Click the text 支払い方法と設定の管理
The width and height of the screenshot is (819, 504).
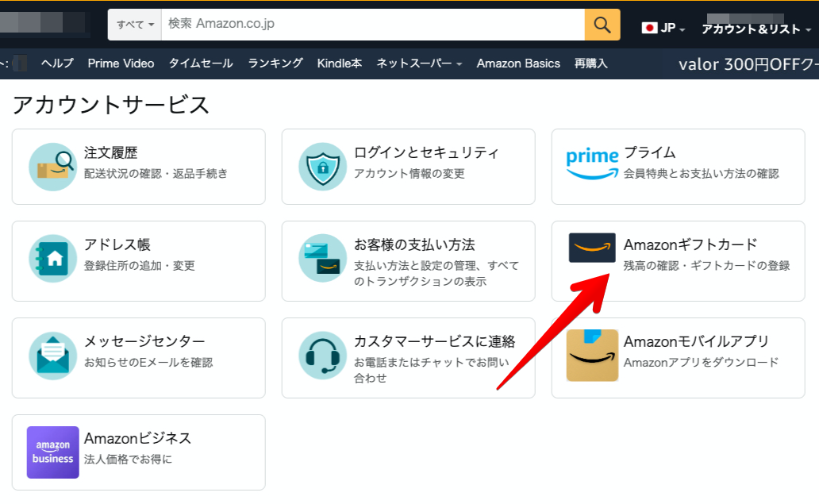tap(415, 265)
